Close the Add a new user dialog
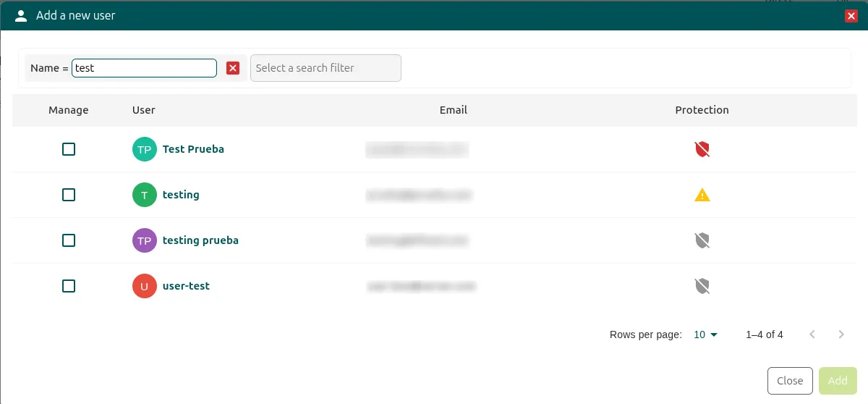This screenshot has width=868, height=404. 851,16
